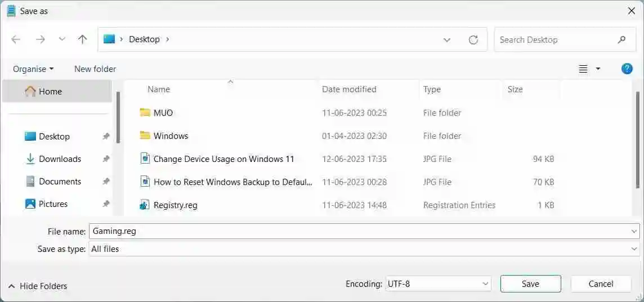
Task: Change view with the list view icon
Action: tap(583, 69)
